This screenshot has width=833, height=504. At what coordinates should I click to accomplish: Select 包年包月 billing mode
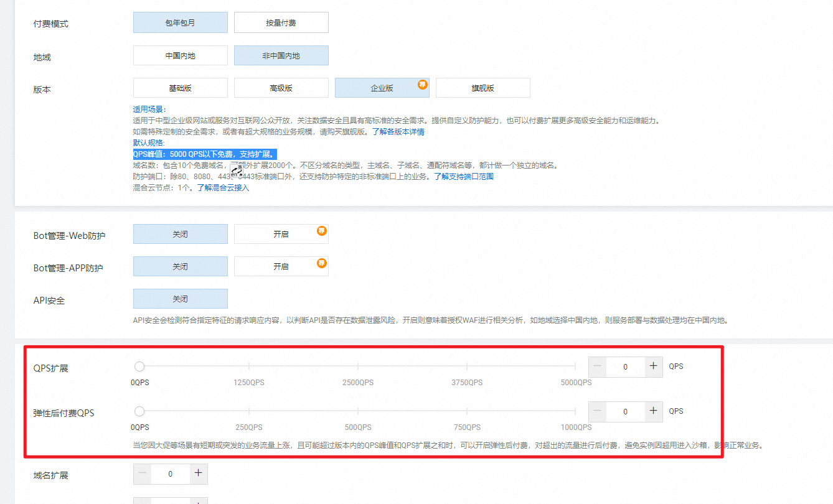pyautogui.click(x=181, y=23)
